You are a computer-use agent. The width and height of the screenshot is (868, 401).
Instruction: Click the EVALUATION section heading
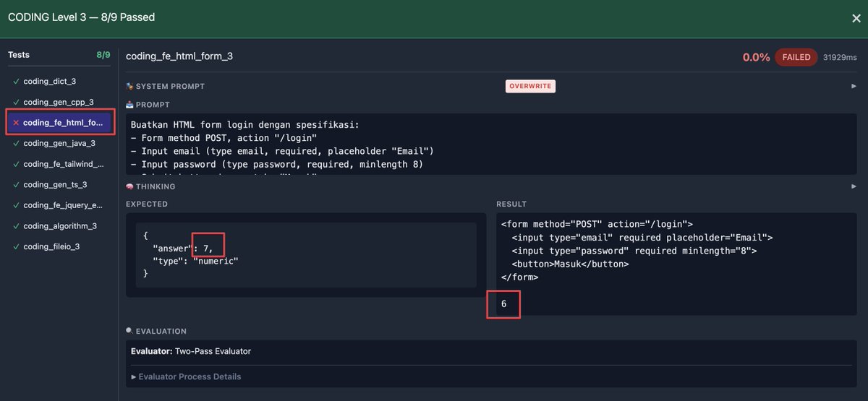click(x=161, y=331)
